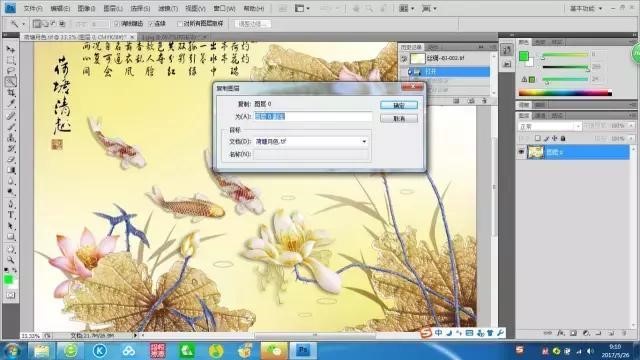Open the 文件(F) menu
The height and width of the screenshot is (360, 640).
pyautogui.click(x=32, y=8)
